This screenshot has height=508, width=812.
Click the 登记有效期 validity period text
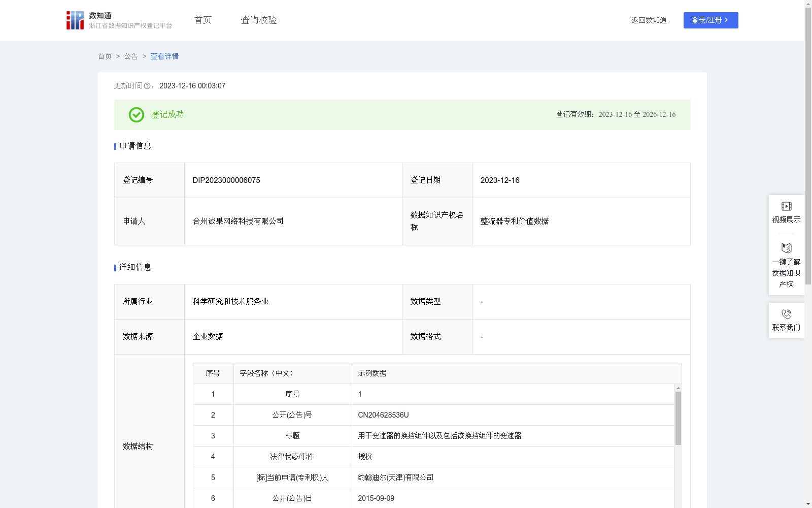pos(616,114)
